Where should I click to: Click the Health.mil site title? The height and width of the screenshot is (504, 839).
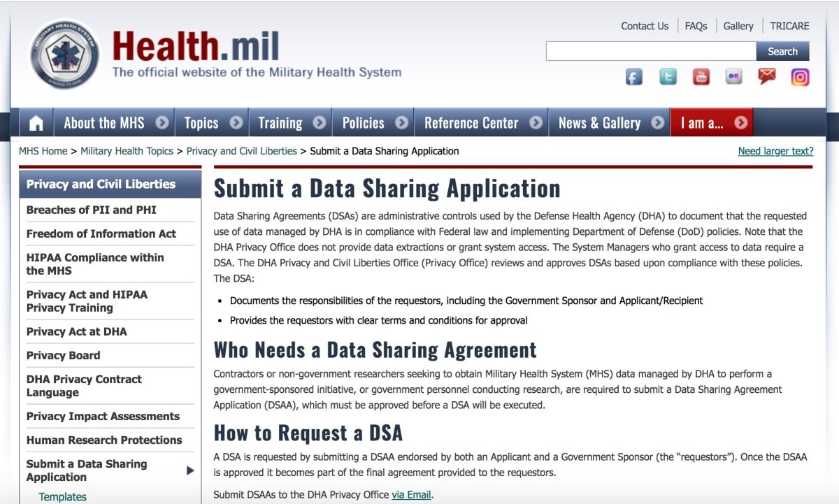click(195, 46)
